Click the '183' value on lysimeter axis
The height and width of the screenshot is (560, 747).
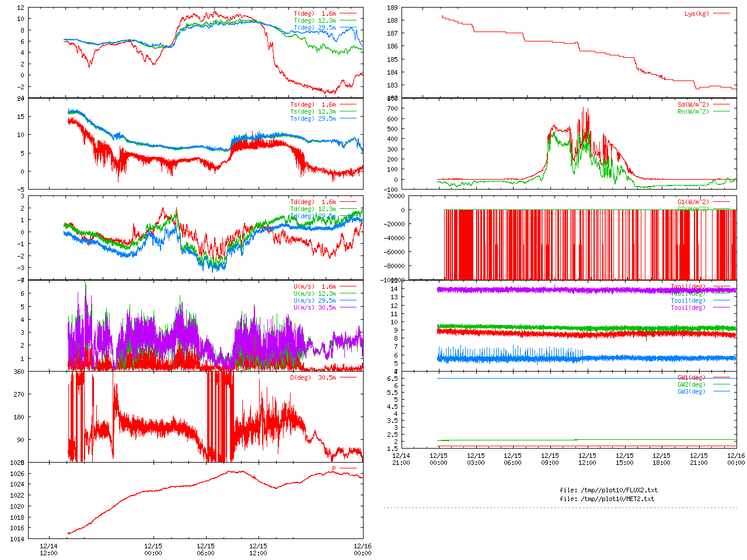392,86
